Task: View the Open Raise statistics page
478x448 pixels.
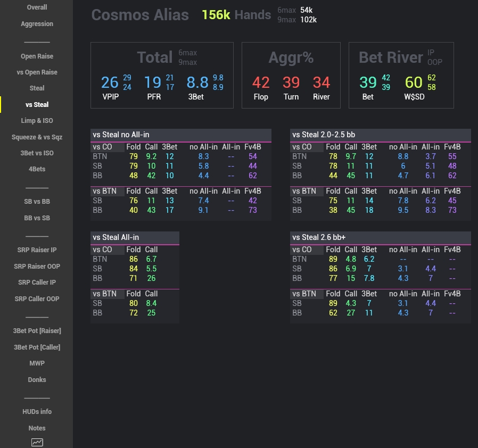Action: tap(37, 56)
